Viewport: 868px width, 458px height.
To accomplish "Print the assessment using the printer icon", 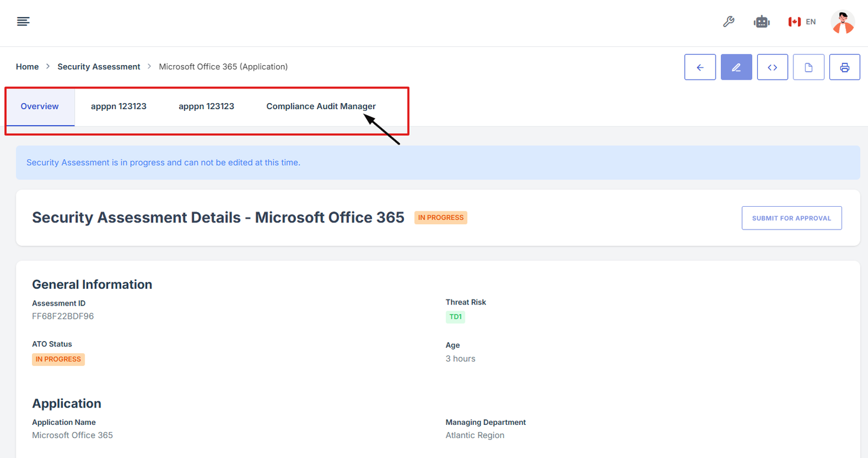I will pyautogui.click(x=844, y=67).
